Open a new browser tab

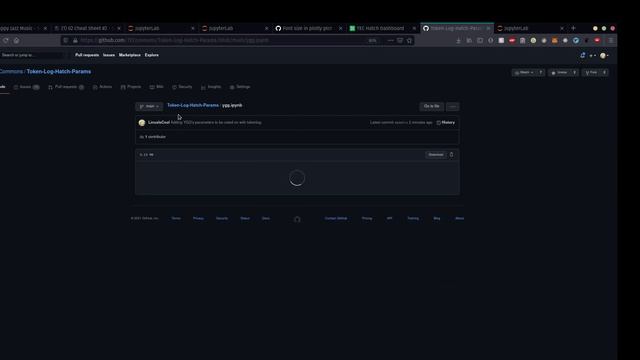pos(573,28)
